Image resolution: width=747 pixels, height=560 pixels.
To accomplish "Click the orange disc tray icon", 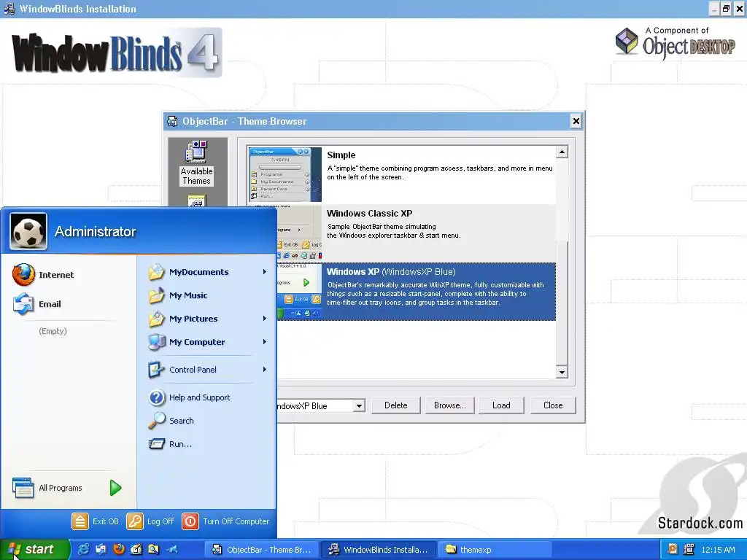I will pyautogui.click(x=672, y=549).
